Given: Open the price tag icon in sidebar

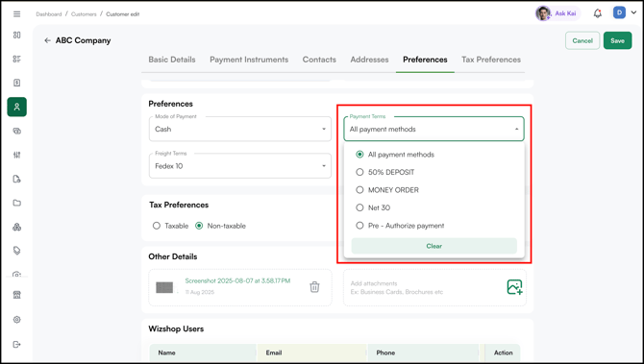Looking at the screenshot, I should (x=17, y=251).
